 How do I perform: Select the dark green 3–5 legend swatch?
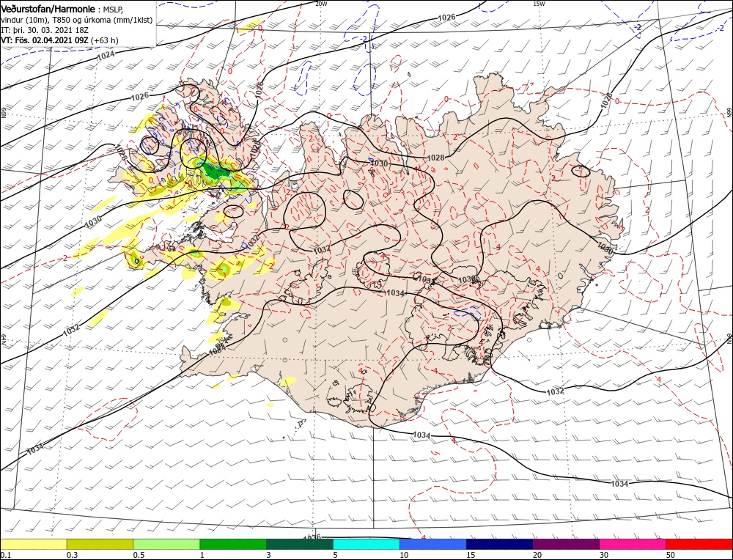point(300,544)
